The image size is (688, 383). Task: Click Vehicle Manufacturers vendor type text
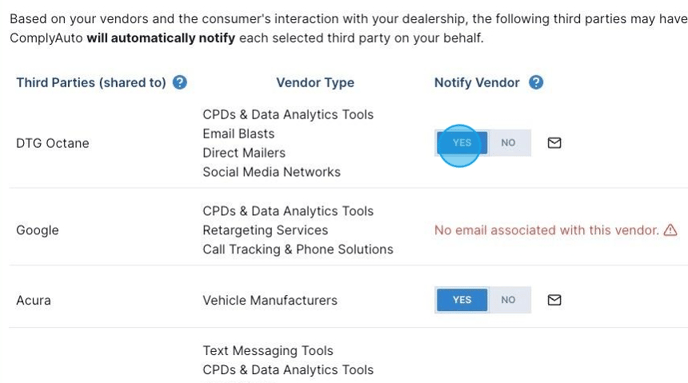pos(270,300)
